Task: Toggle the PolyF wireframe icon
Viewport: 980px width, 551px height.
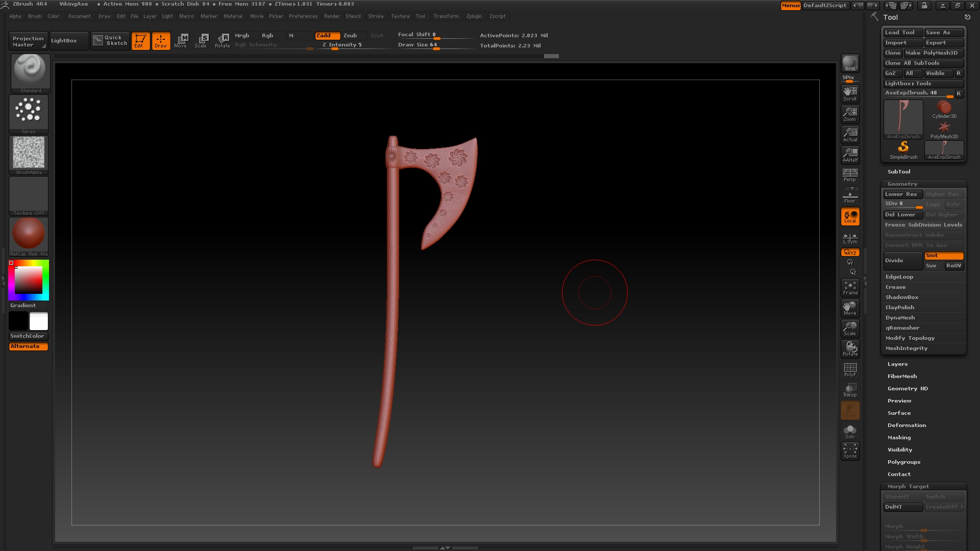Action: click(850, 369)
